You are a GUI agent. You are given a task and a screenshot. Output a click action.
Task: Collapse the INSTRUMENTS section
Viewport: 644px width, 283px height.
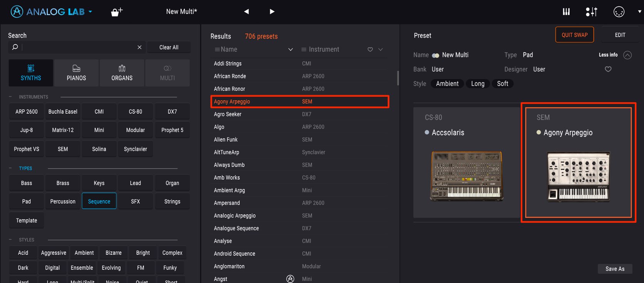[x=10, y=97]
